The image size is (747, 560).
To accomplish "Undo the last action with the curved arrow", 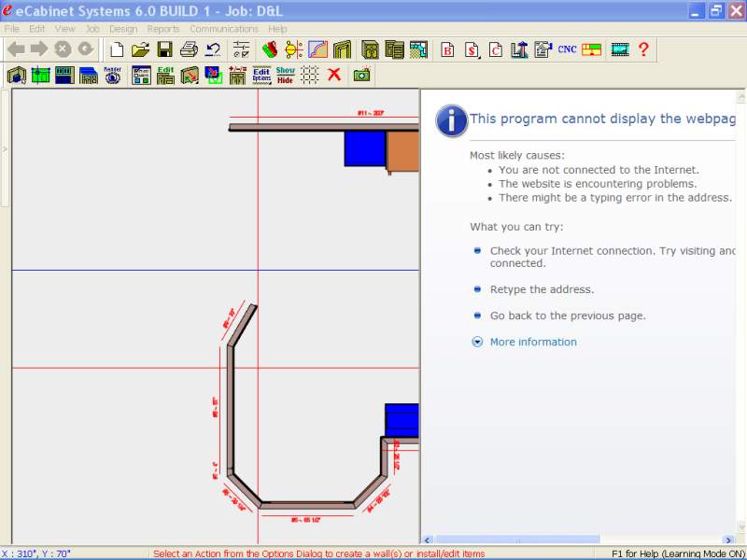I will point(213,49).
